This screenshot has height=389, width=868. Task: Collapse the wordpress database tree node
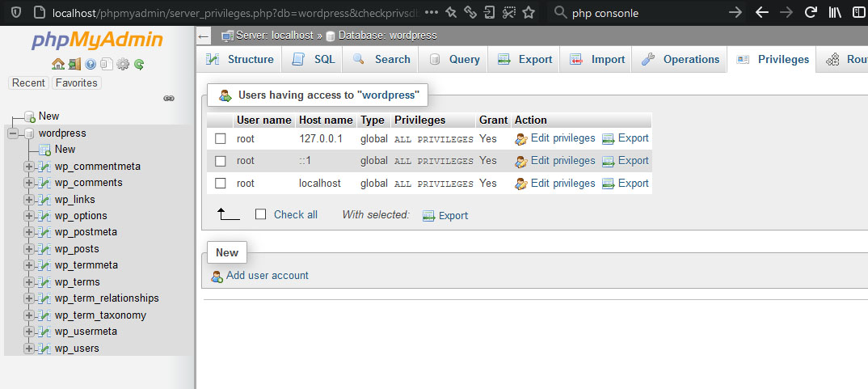[13, 133]
